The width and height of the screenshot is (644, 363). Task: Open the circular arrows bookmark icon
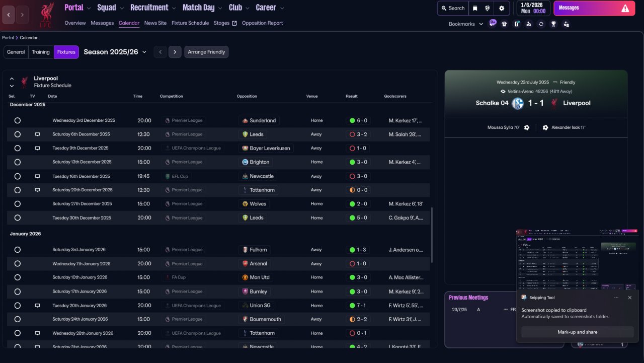[541, 24]
